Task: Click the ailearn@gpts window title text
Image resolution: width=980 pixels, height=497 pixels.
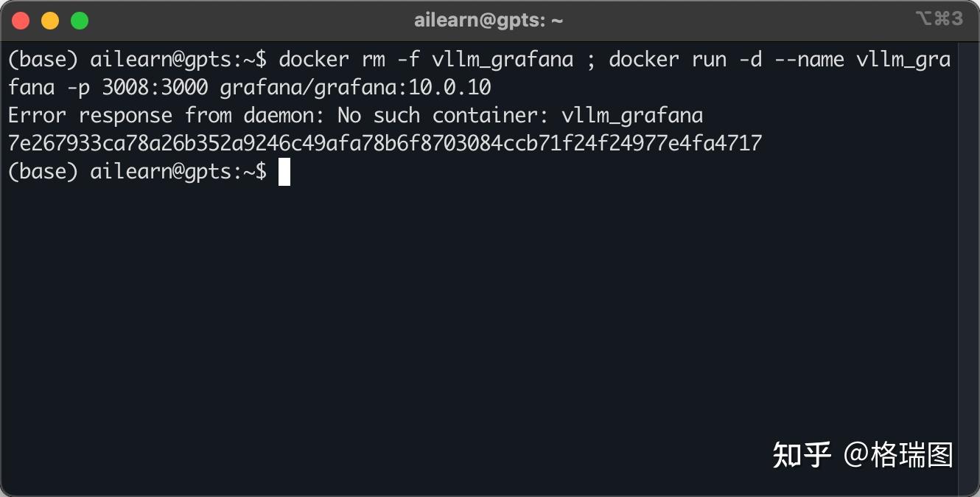Action: click(x=489, y=21)
